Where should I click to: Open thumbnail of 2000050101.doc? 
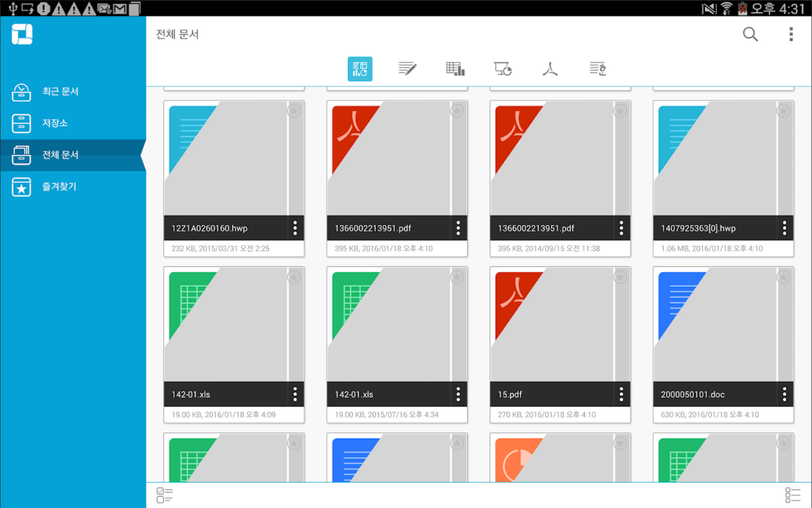723,325
